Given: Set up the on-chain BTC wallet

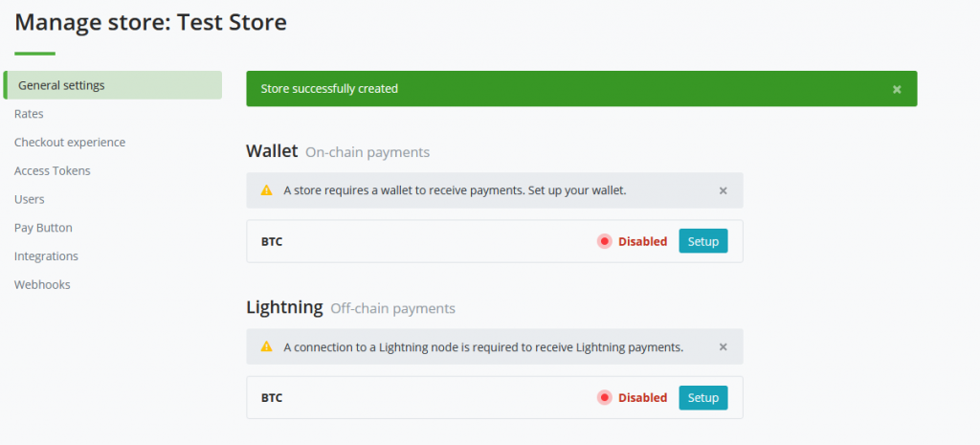Looking at the screenshot, I should pyautogui.click(x=703, y=241).
